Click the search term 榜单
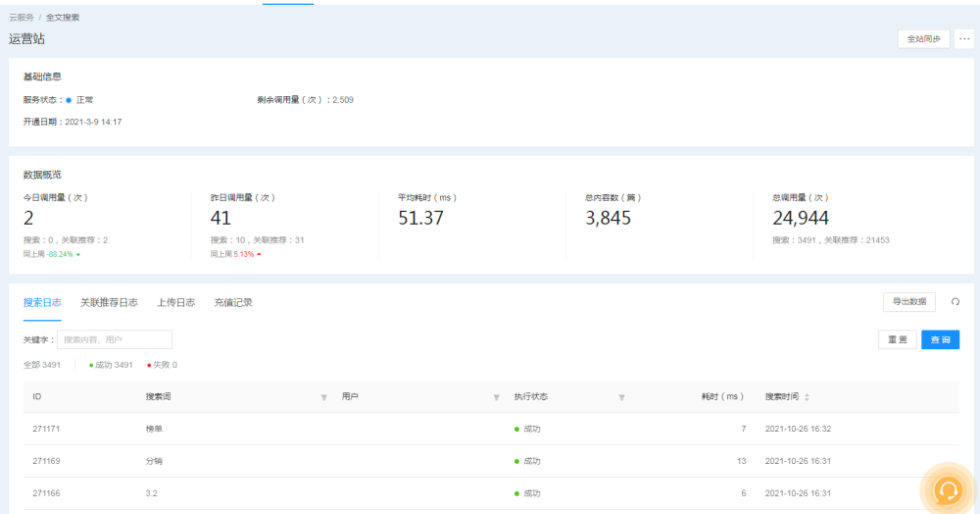This screenshot has width=980, height=514. (154, 429)
